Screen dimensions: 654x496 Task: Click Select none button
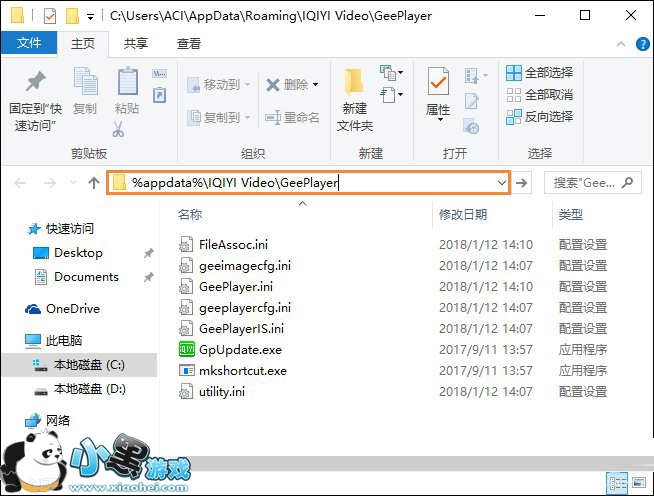coord(540,95)
